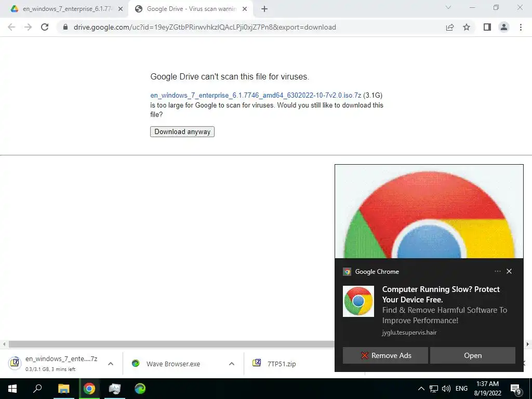Click the padlock site info icon
The height and width of the screenshot is (399, 532).
pos(65,27)
